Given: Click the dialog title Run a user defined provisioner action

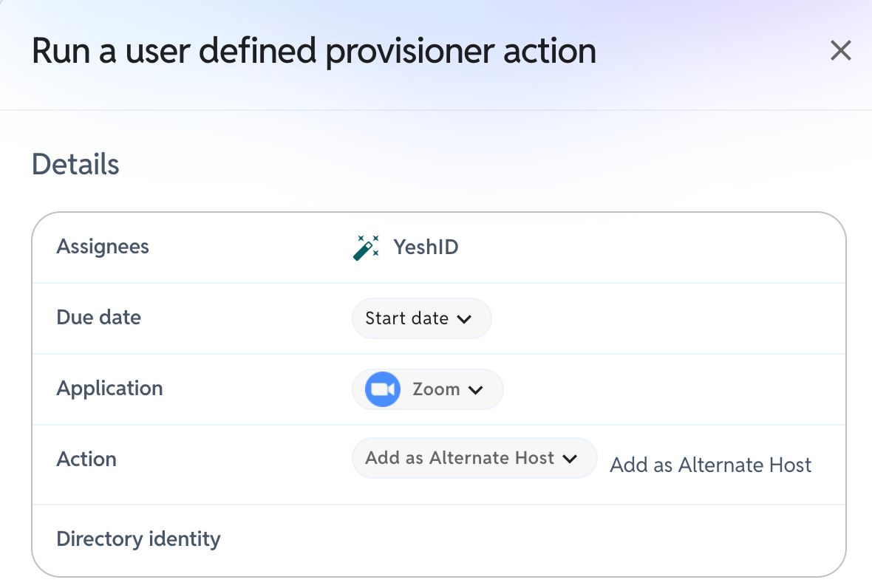Looking at the screenshot, I should coord(314,51).
